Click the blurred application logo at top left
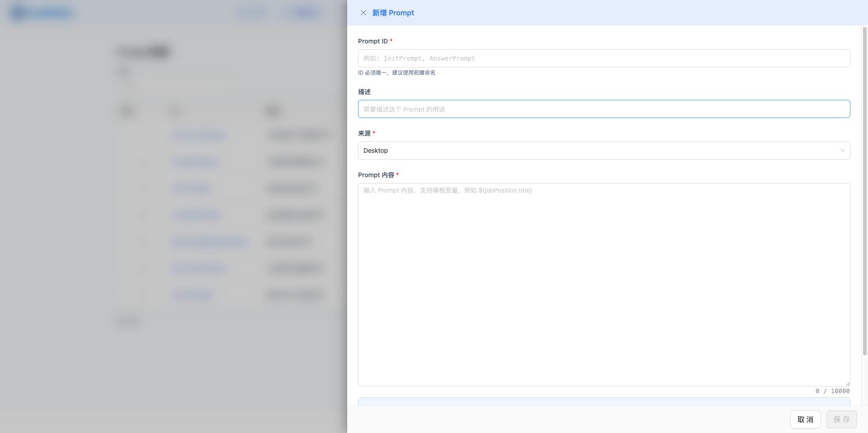Viewport: 868px width, 433px height. pos(41,12)
